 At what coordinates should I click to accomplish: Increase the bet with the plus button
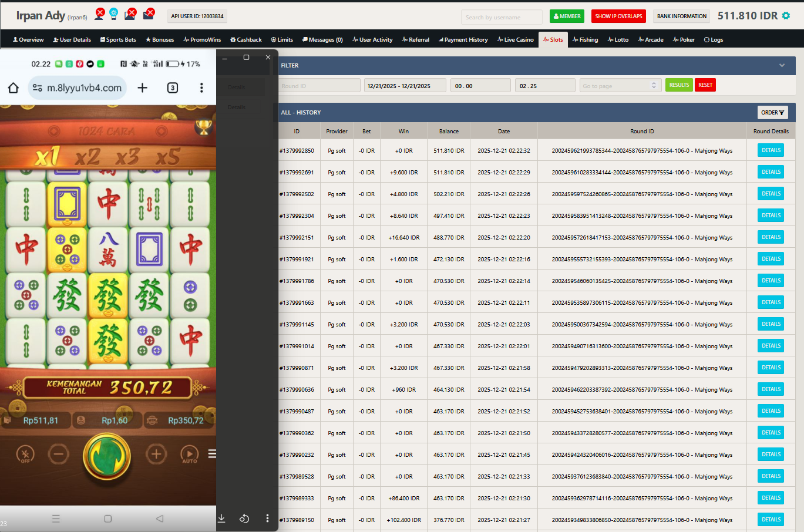[x=156, y=454]
